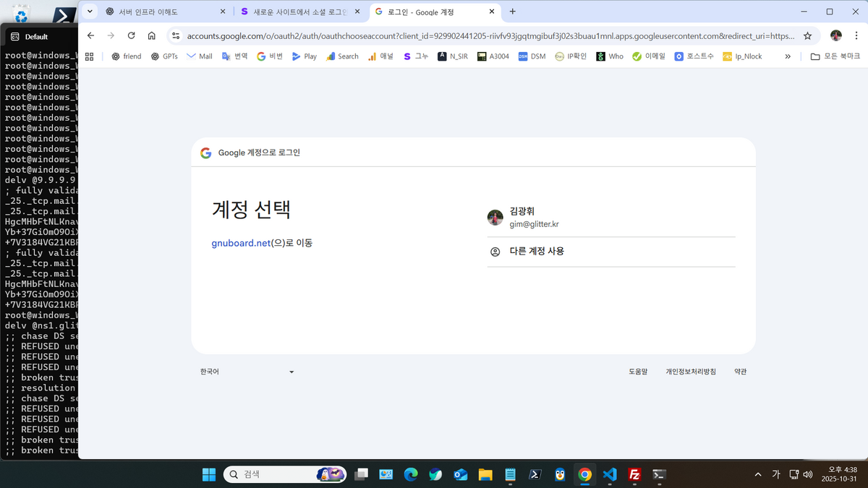The width and height of the screenshot is (868, 488).
Task: Open the apps grid in bookmarks bar
Action: [90, 56]
